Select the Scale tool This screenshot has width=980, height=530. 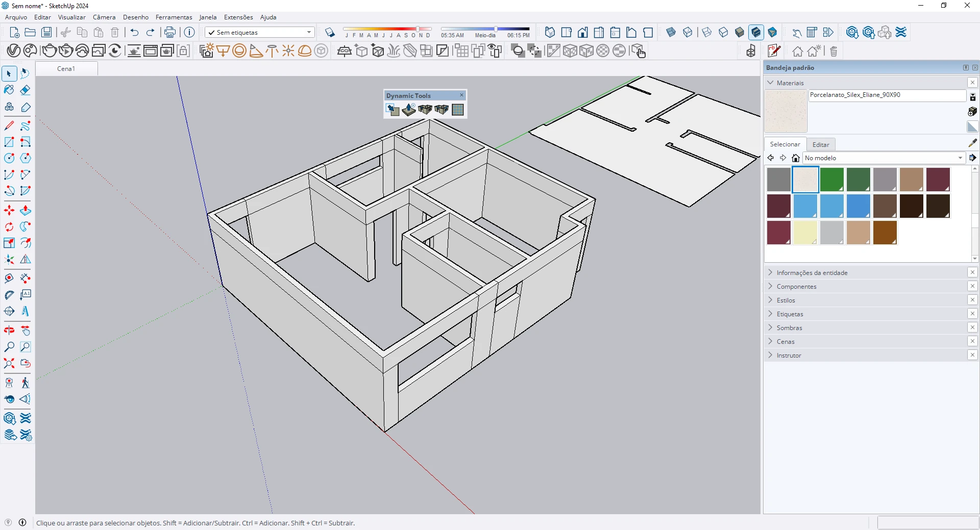tap(9, 243)
